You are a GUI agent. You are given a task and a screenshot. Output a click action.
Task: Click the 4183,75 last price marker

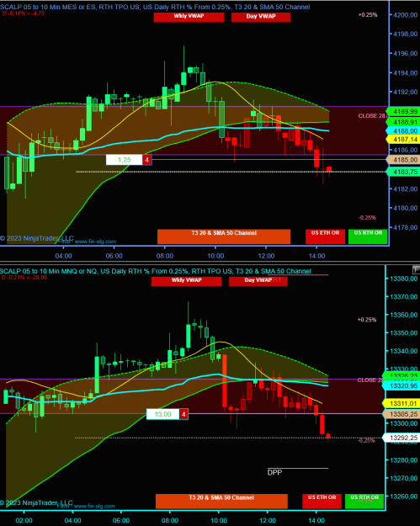click(x=403, y=172)
